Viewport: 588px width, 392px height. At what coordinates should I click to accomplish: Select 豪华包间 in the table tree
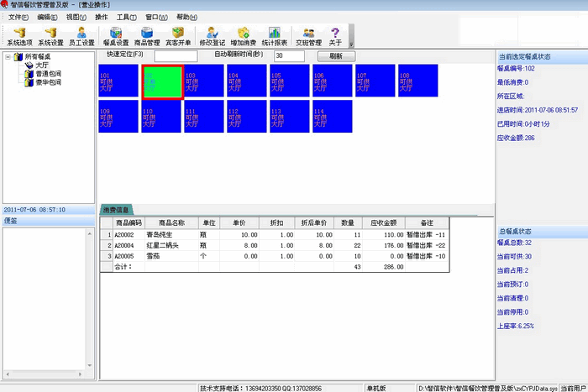pos(47,82)
